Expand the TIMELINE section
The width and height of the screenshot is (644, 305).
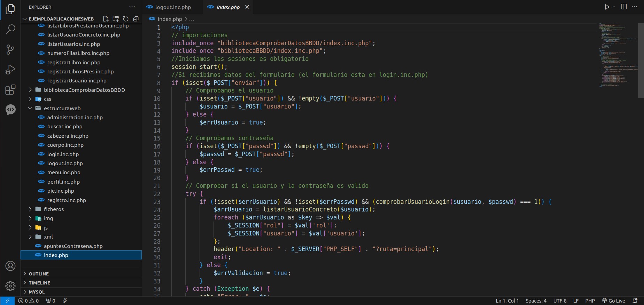point(81,283)
